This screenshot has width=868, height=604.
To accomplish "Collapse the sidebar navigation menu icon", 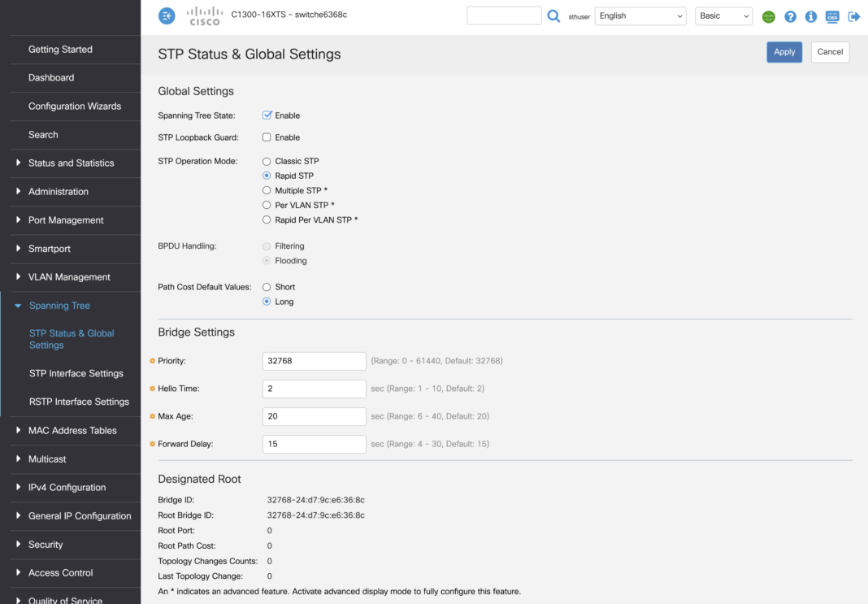I will click(x=167, y=16).
